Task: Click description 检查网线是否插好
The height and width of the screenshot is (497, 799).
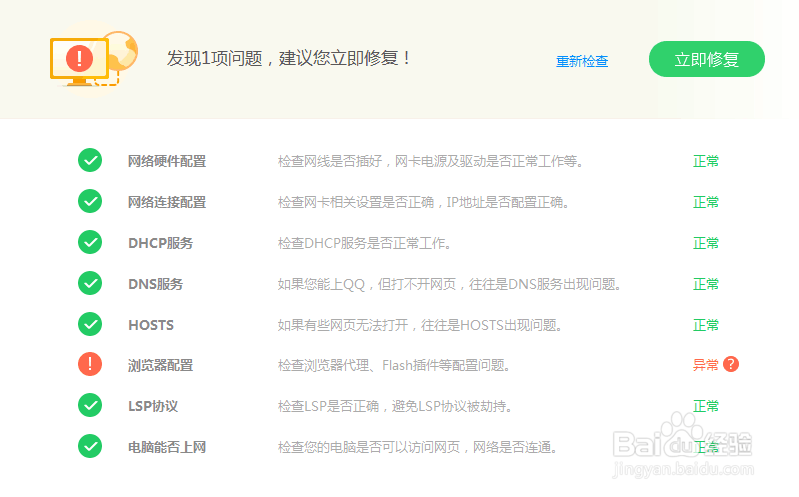Action: pos(431,161)
